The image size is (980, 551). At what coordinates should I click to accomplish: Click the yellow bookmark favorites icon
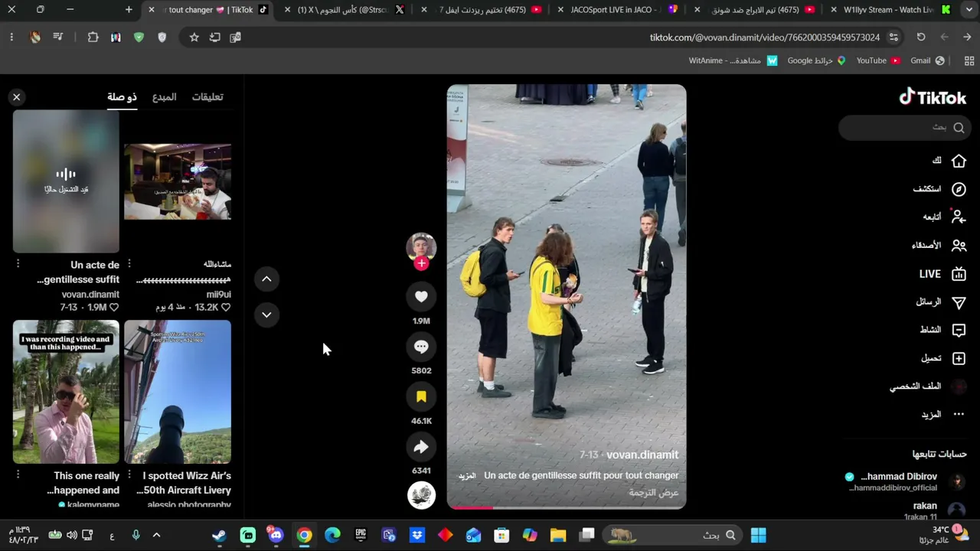tap(421, 396)
